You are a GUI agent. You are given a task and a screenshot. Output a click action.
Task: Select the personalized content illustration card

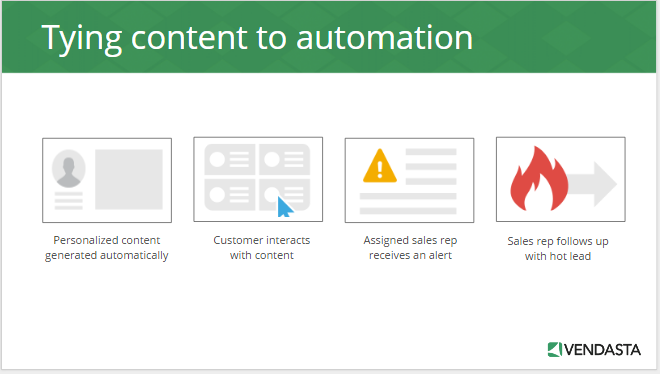point(107,180)
